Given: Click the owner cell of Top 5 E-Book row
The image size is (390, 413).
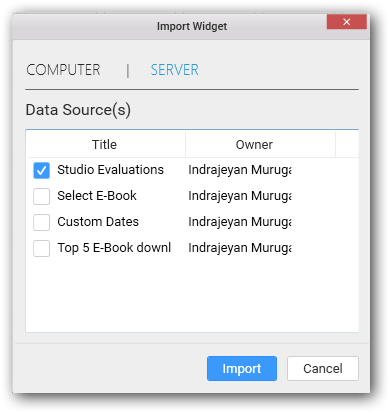Looking at the screenshot, I should [240, 248].
